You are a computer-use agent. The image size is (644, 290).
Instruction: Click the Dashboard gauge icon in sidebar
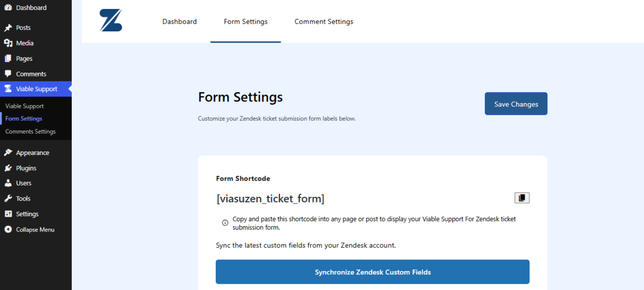pos(8,8)
